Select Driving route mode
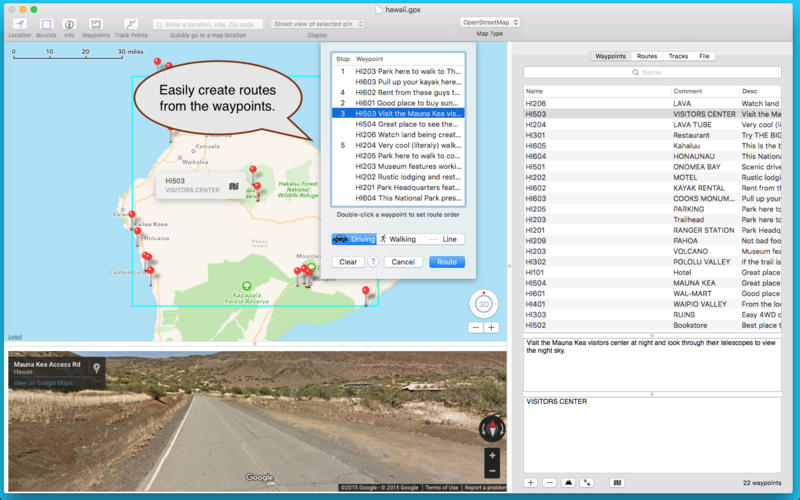This screenshot has height=500, width=800. click(354, 239)
